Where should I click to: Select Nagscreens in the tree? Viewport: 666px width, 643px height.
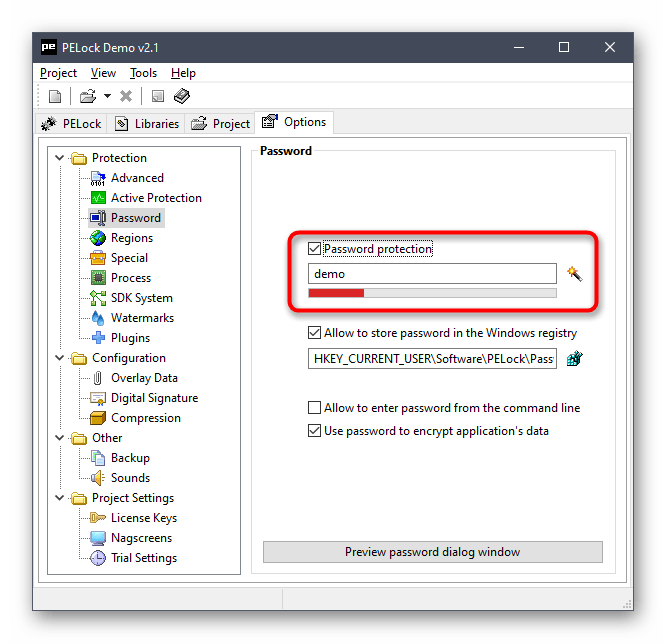tap(141, 538)
